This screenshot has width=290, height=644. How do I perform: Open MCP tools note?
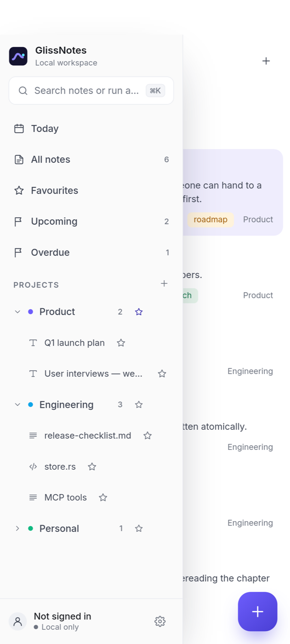65,498
